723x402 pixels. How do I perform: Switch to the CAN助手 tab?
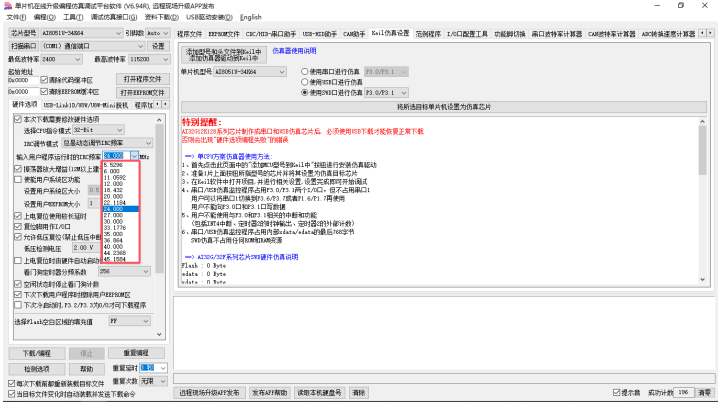tap(354, 34)
